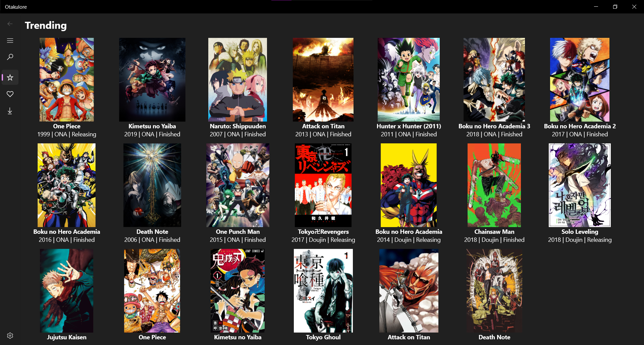
Task: Open the Settings gear icon
Action: (10, 336)
